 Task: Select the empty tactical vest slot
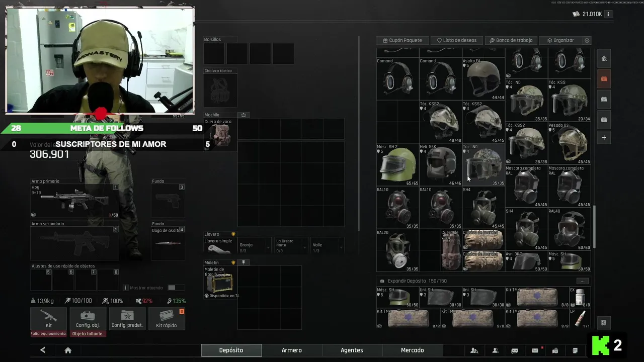[220, 90]
